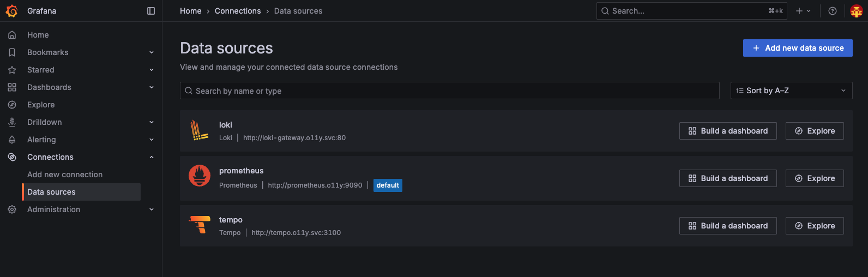Viewport: 868px width, 277px height.
Task: Click the Drilldown icon in sidebar
Action: [12, 122]
